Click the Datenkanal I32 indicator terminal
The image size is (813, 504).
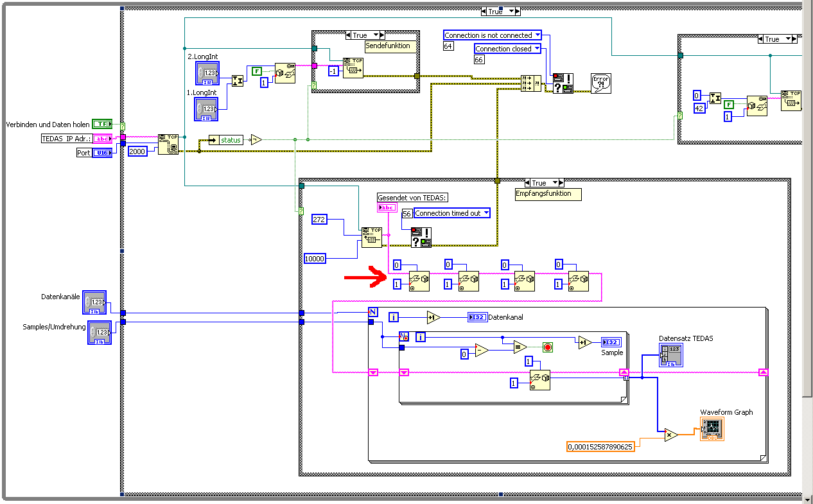click(x=477, y=317)
